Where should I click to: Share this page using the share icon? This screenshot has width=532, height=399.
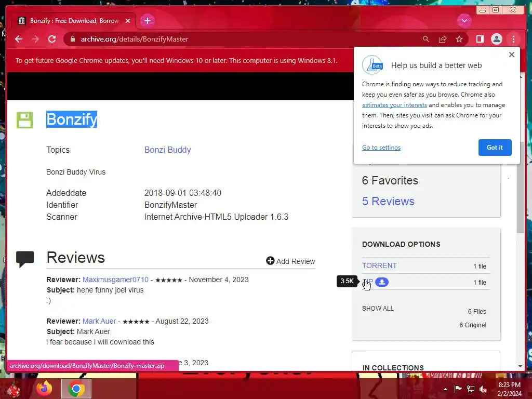click(x=443, y=39)
